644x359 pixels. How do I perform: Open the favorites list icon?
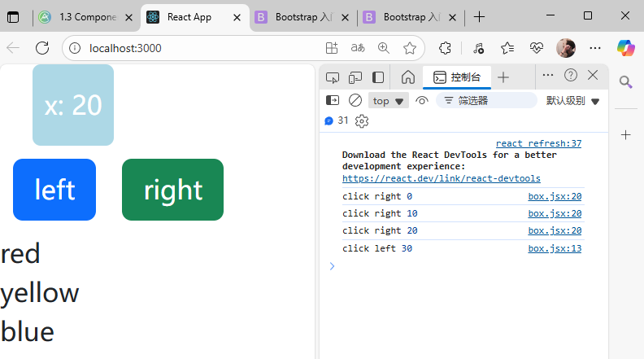coord(507,48)
